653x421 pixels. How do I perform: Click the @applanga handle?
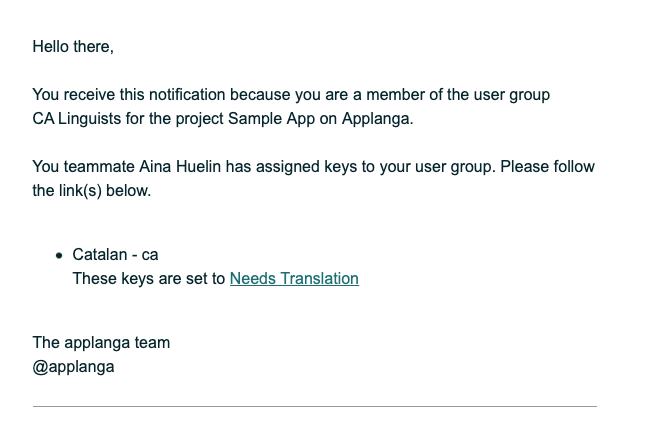pyautogui.click(x=73, y=367)
